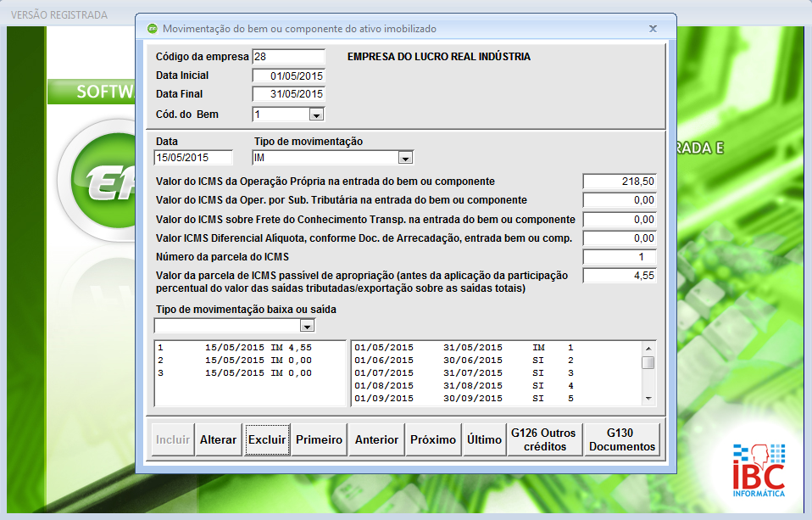The image size is (812, 520).
Task: Select movement row 3 in left list
Action: (x=250, y=373)
